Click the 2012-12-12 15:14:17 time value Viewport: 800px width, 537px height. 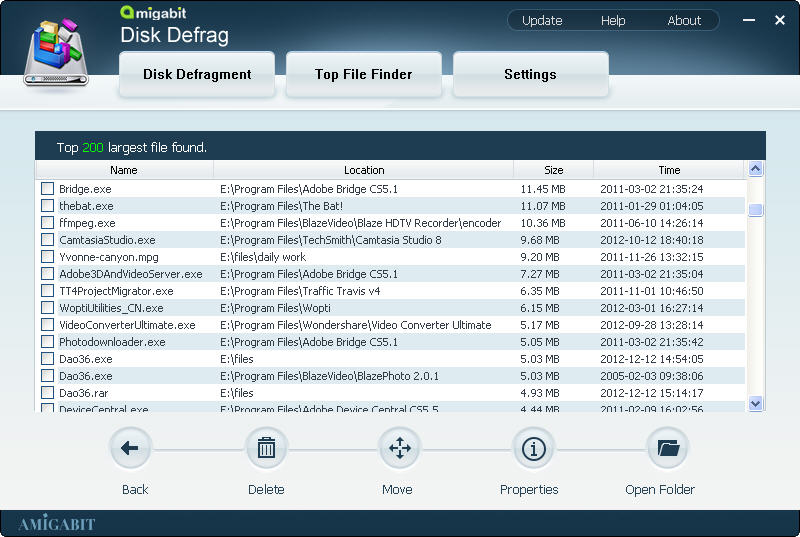point(652,393)
